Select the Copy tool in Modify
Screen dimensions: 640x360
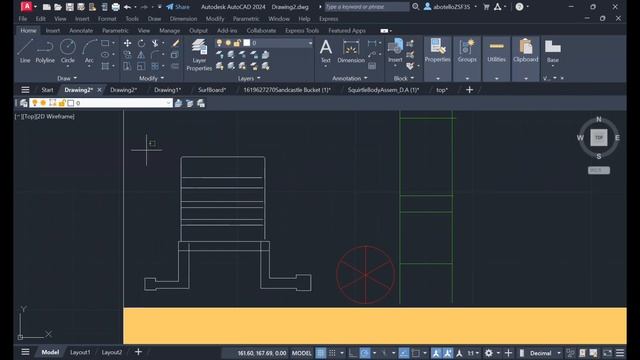point(127,55)
